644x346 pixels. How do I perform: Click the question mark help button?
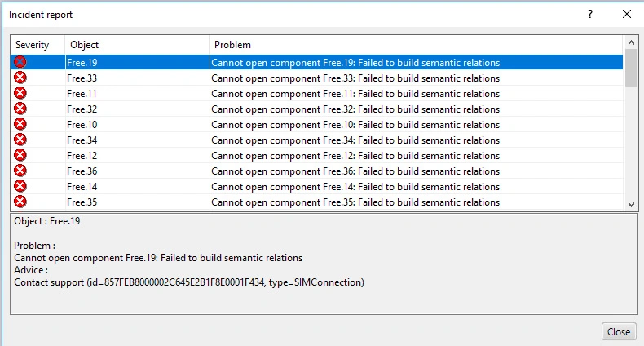coord(590,15)
